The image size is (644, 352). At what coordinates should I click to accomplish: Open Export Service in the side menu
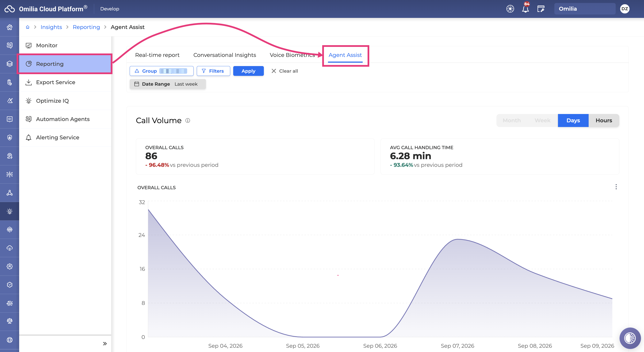[x=65, y=82]
